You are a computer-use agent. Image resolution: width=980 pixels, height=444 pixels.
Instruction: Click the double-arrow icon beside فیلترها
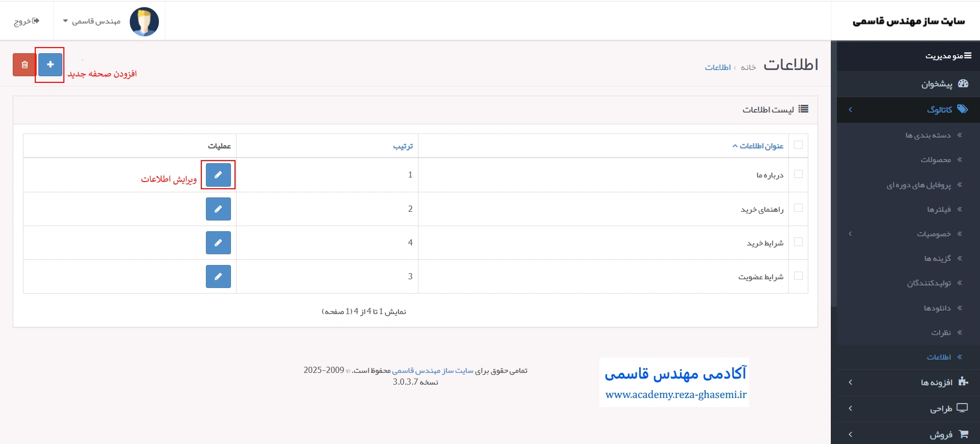960,209
